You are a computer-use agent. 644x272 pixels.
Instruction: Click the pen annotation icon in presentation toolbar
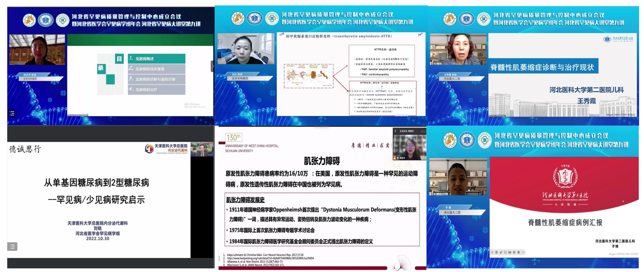501,252
